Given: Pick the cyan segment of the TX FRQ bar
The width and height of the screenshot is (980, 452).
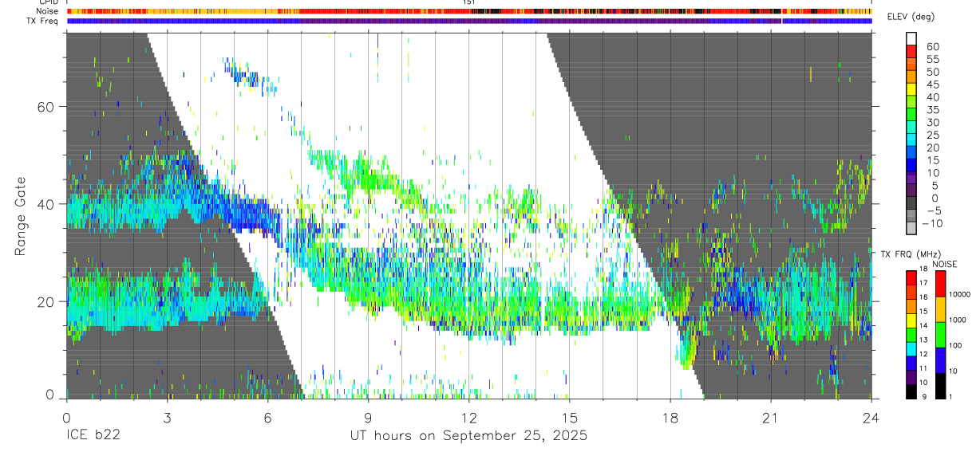Looking at the screenshot, I should (911, 350).
